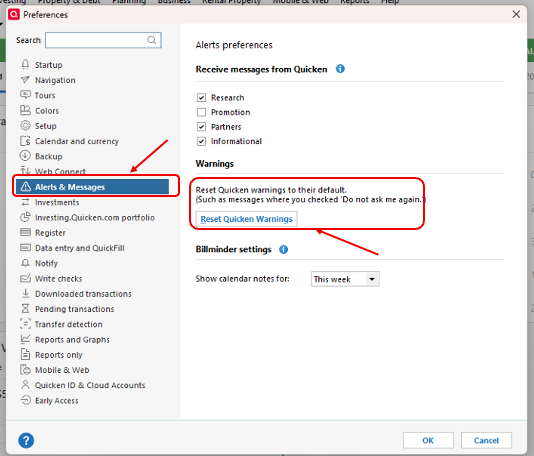Click the Backup download-circle icon
This screenshot has height=456, width=534.
pyautogui.click(x=25, y=156)
